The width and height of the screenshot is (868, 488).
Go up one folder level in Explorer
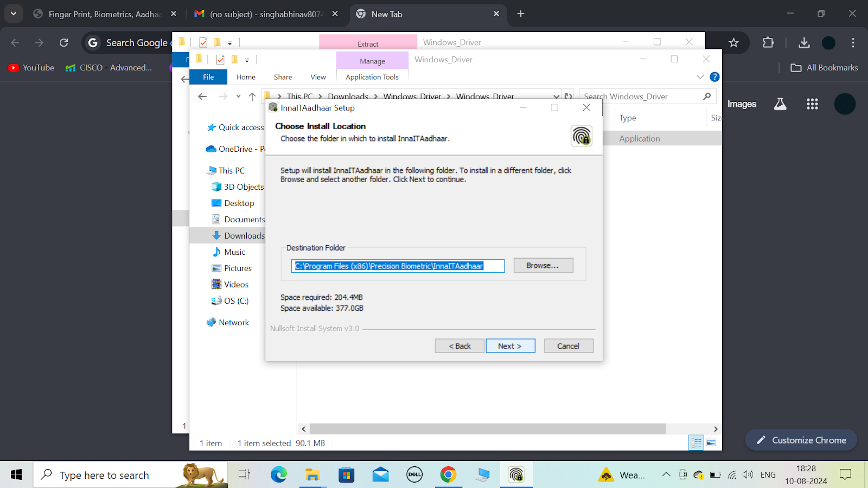click(252, 97)
